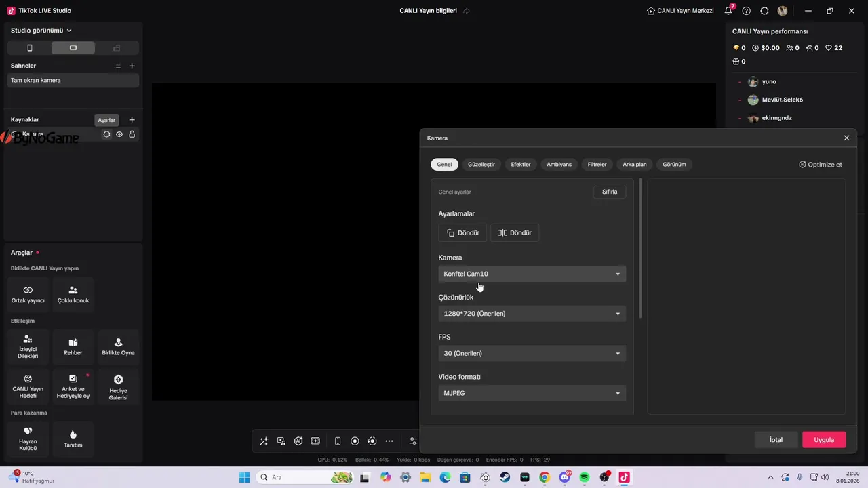The width and height of the screenshot is (868, 488).
Task: Open the app settings gear in title bar
Action: pyautogui.click(x=764, y=11)
